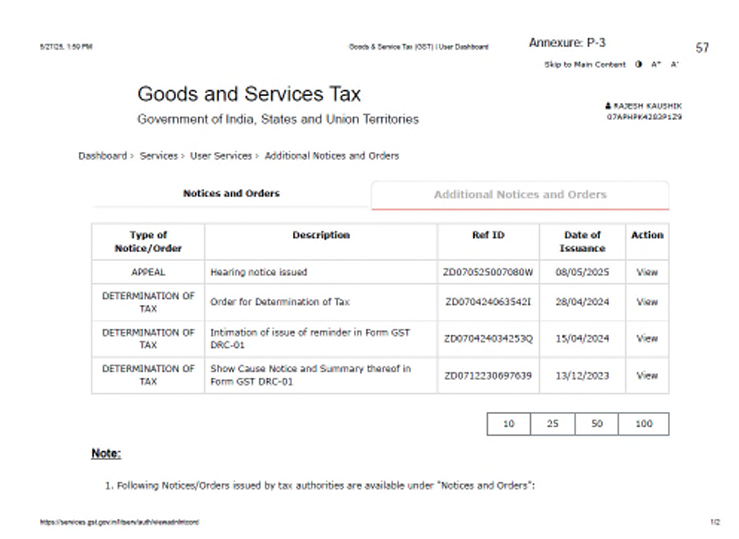View the reminder intimation dated 15/04/2024
739x539 pixels.
point(647,338)
